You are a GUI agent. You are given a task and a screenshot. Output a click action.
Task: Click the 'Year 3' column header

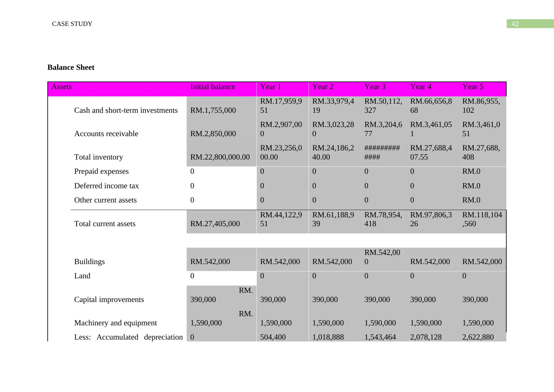375,87
